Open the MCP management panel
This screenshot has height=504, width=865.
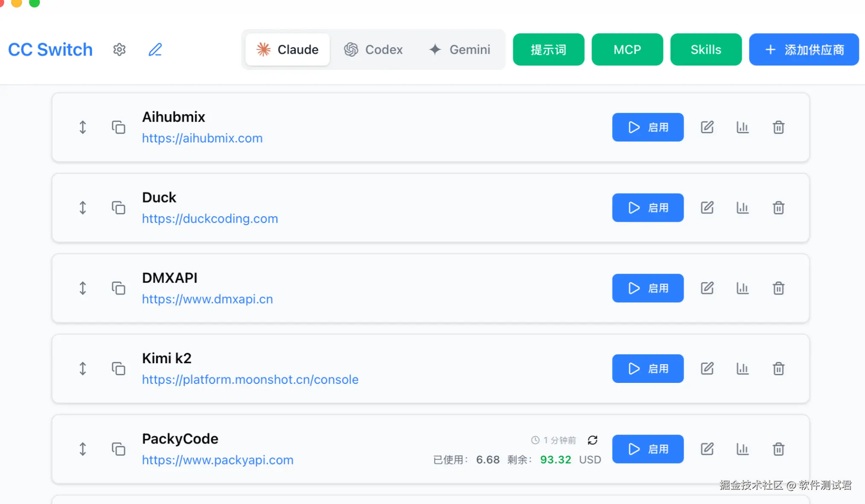(x=627, y=49)
